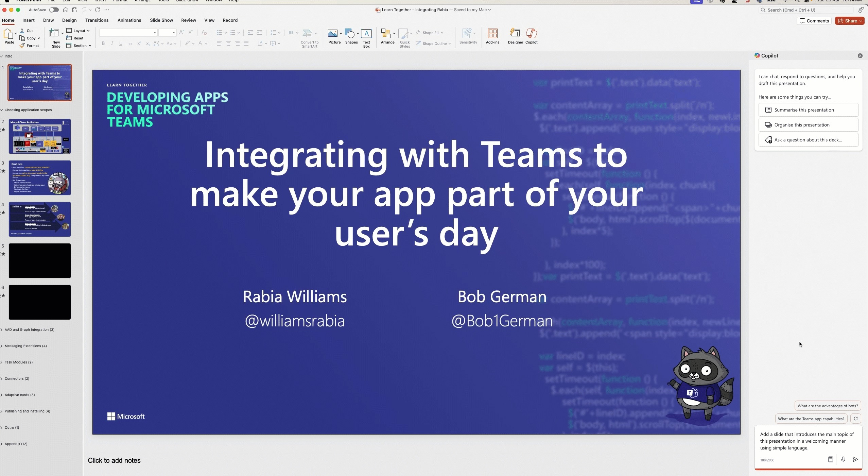Switch to the Review tab
868x476 pixels.
tap(189, 20)
